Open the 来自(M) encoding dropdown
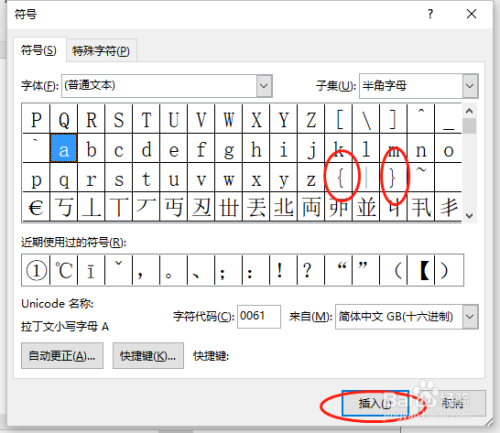The image size is (500, 433). click(470, 317)
